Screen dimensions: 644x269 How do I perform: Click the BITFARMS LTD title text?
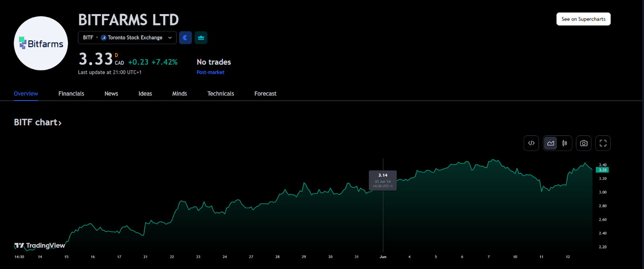(x=128, y=20)
